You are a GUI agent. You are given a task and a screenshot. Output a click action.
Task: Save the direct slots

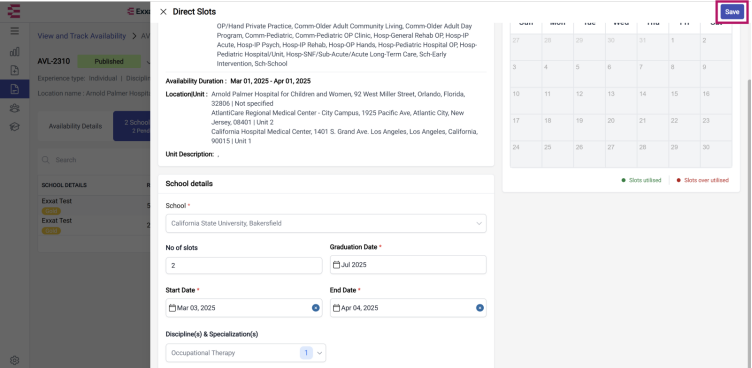(732, 12)
